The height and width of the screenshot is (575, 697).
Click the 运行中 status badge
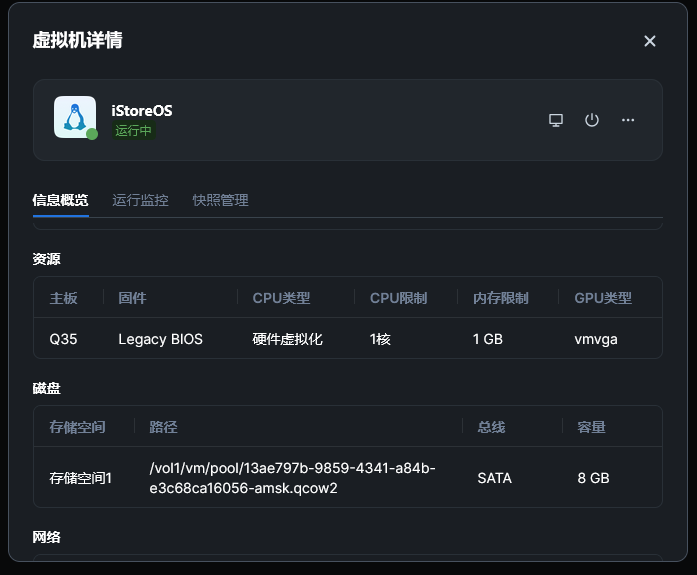[134, 131]
